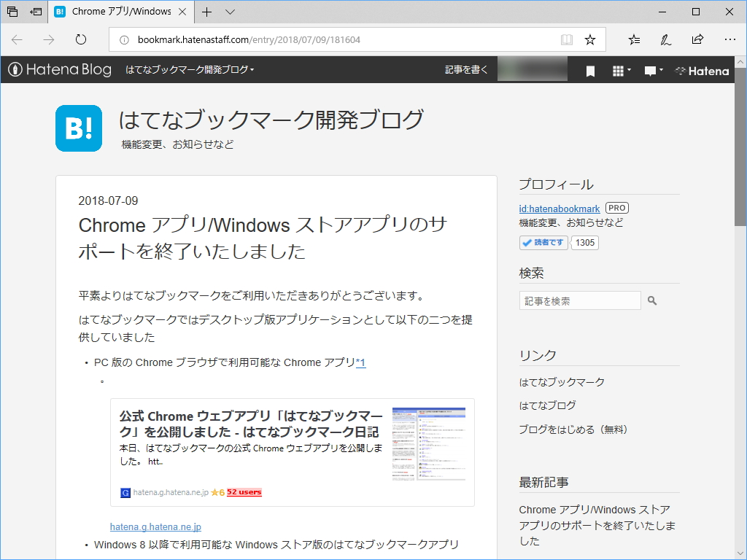Click the blue B! blog icon
747x560 pixels.
point(79,128)
